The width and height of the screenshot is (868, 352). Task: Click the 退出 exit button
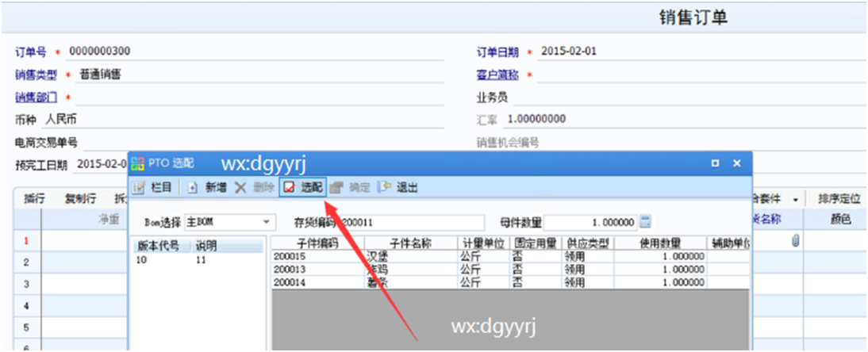click(397, 188)
